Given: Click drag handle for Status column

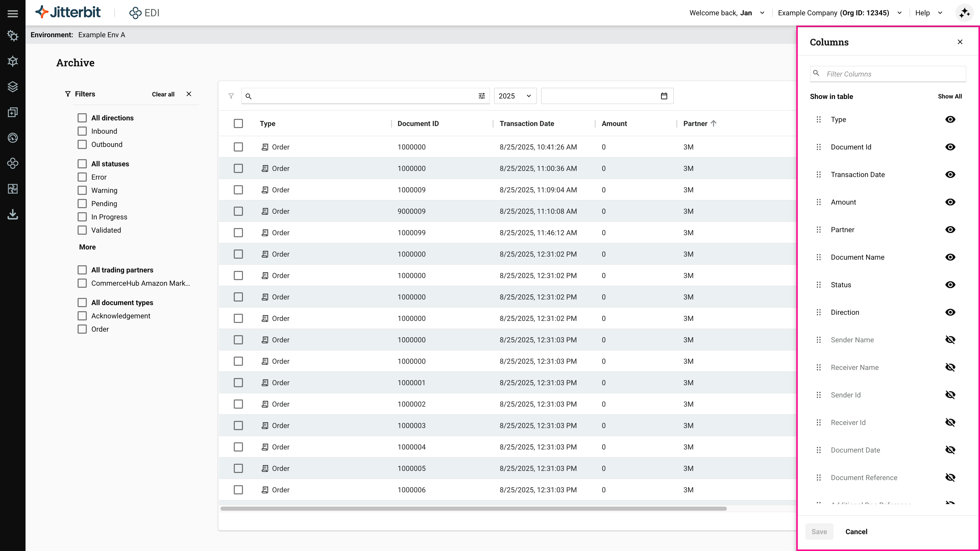Looking at the screenshot, I should point(819,285).
